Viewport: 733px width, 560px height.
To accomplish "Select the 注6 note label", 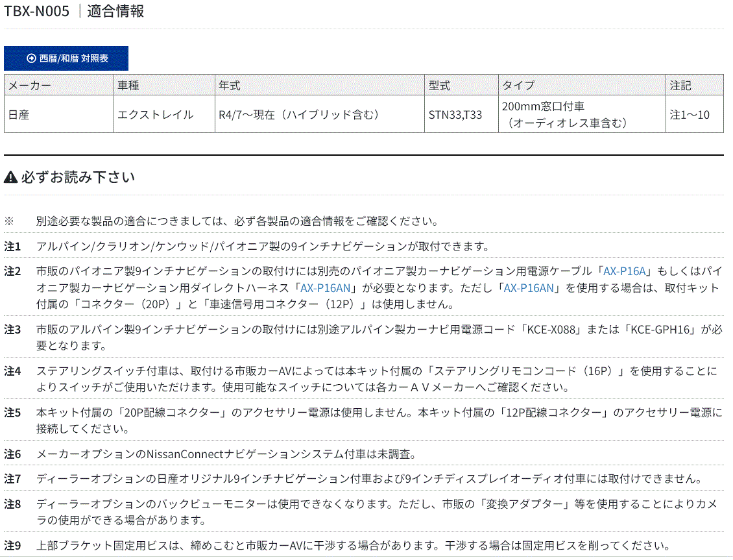I will click(x=13, y=454).
